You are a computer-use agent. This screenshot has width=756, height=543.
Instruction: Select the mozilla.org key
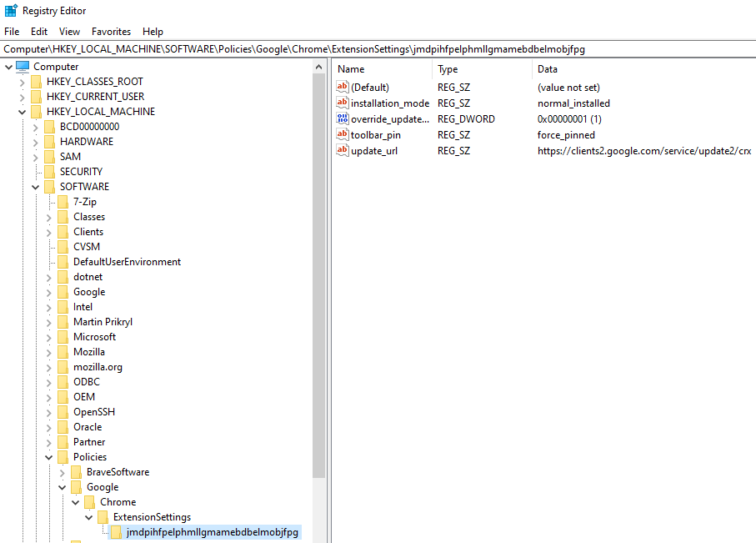point(98,367)
